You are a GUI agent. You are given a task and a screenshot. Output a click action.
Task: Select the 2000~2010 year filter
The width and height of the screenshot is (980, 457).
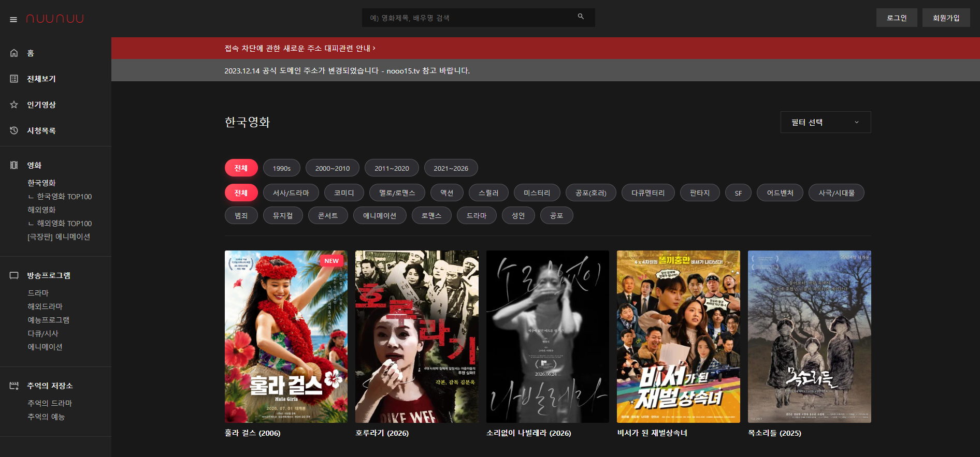333,168
